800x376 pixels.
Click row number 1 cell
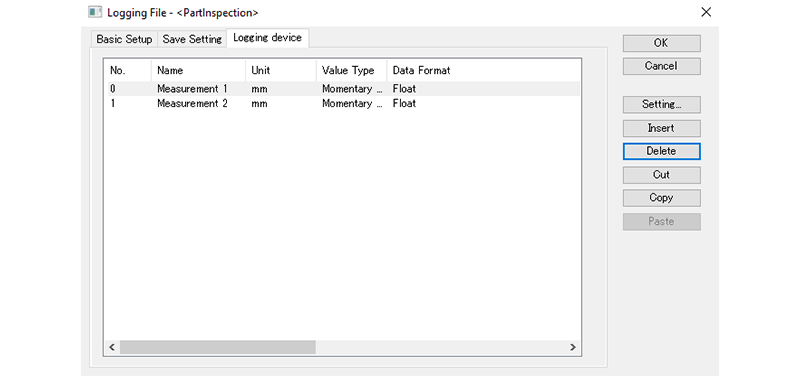coord(113,104)
